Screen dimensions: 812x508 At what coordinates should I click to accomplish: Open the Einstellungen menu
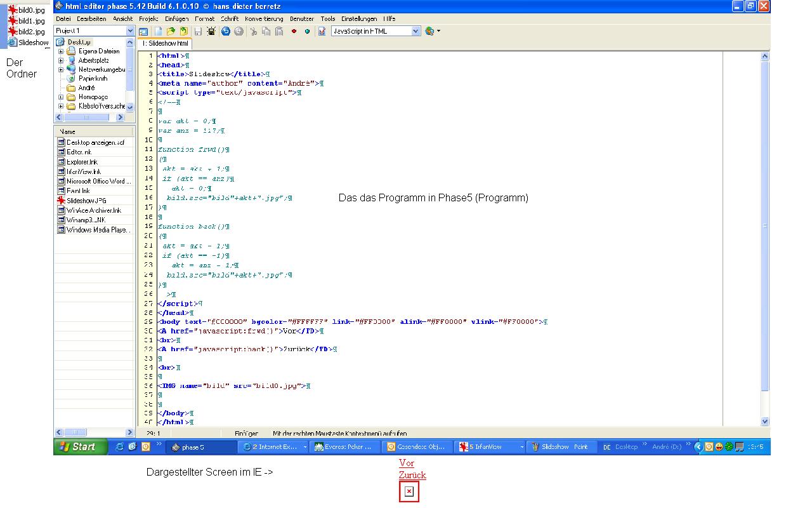[359, 19]
